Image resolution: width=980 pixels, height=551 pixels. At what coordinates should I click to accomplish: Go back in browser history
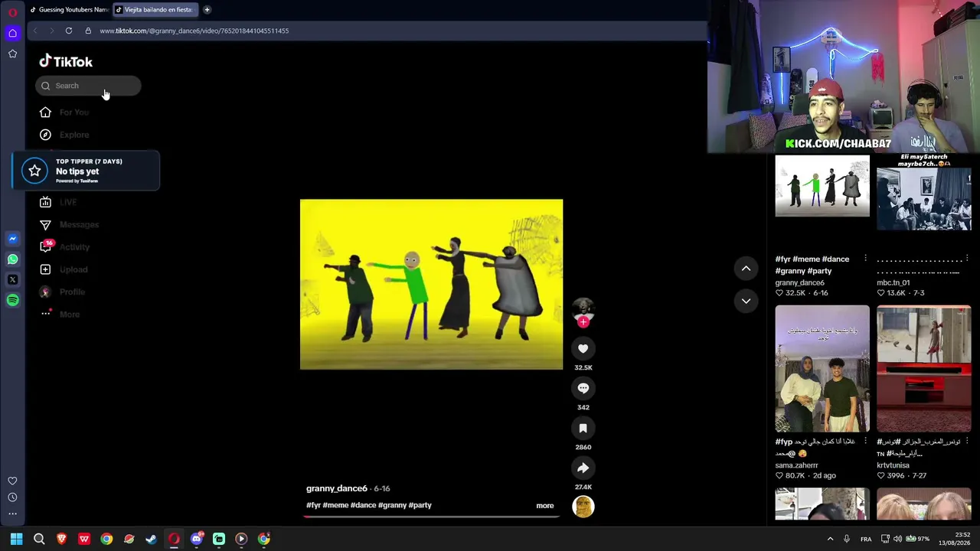tap(34, 31)
